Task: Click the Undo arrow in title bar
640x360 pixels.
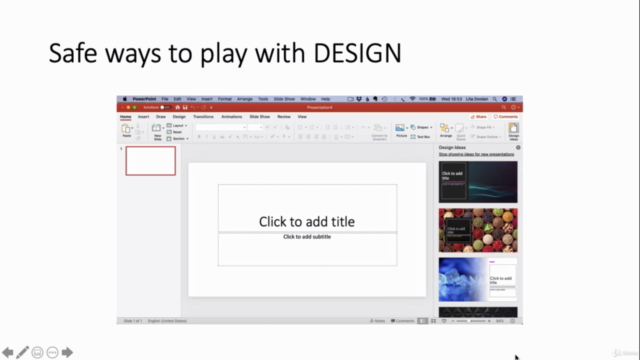Action: [x=193, y=107]
